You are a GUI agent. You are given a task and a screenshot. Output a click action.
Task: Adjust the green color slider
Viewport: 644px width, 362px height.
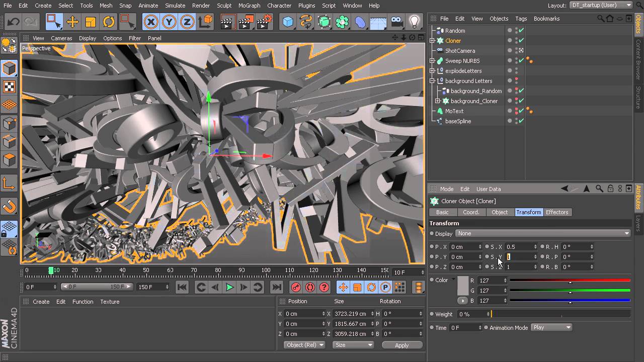click(x=570, y=290)
